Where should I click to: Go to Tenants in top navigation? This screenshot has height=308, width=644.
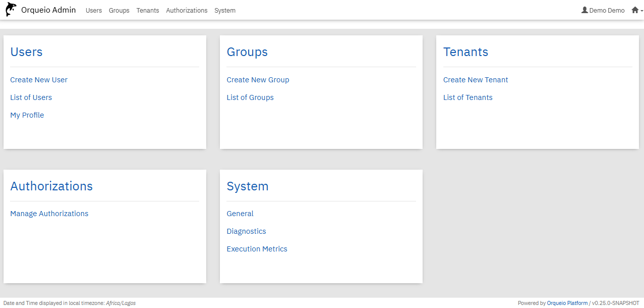[x=148, y=11]
